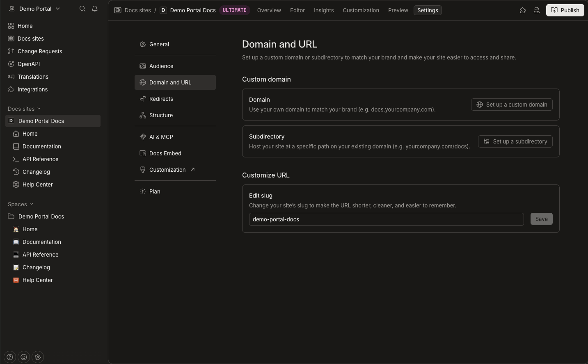Image resolution: width=588 pixels, height=364 pixels.
Task: Click the integrations puzzle icon in top bar
Action: (x=523, y=10)
